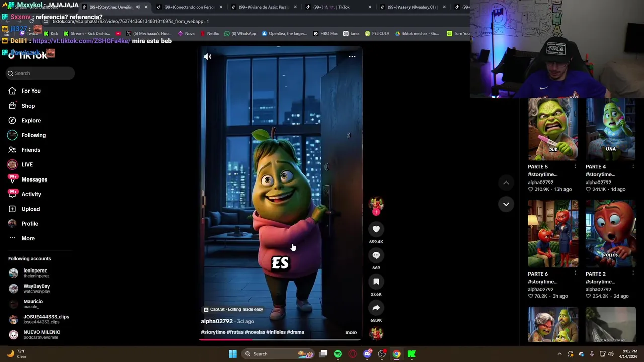Image resolution: width=644 pixels, height=362 pixels.
Task: Open Profile page
Action: click(23, 224)
